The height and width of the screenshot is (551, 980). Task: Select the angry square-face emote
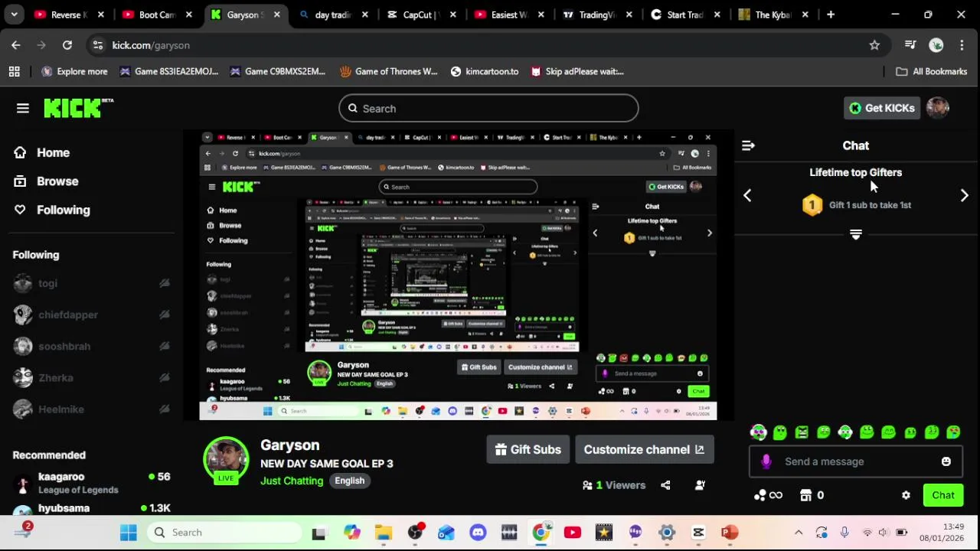click(802, 432)
